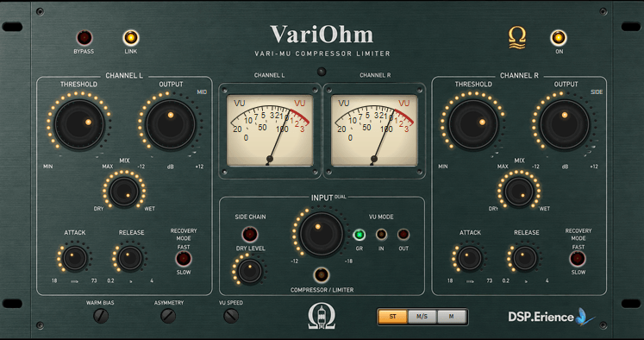
Task: Click the Channel R RELEASE knob
Action: (525, 258)
